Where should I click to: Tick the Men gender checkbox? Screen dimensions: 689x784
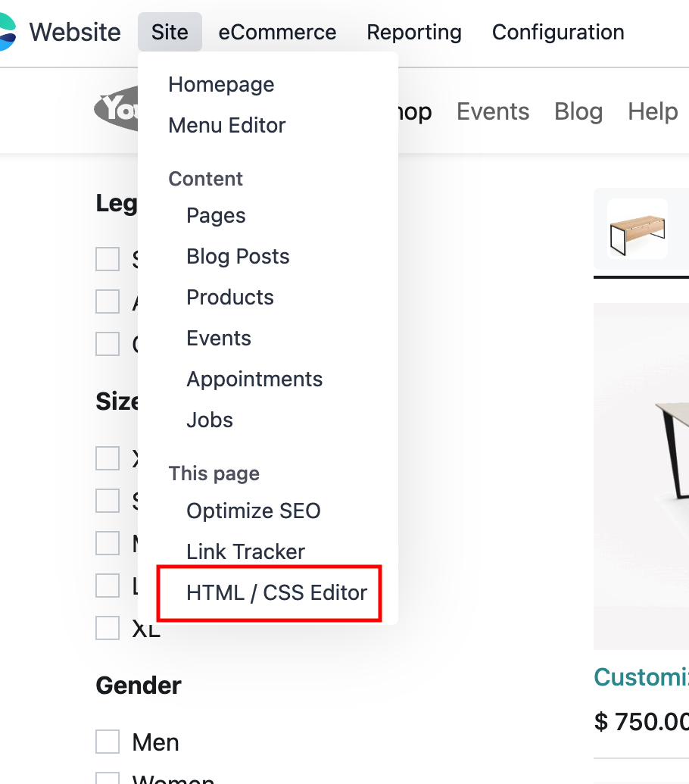point(108,742)
